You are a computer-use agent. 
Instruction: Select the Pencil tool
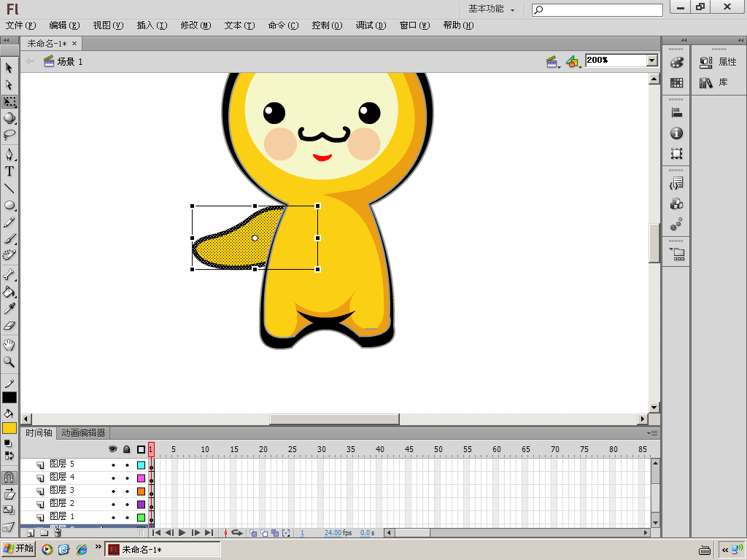(9, 222)
